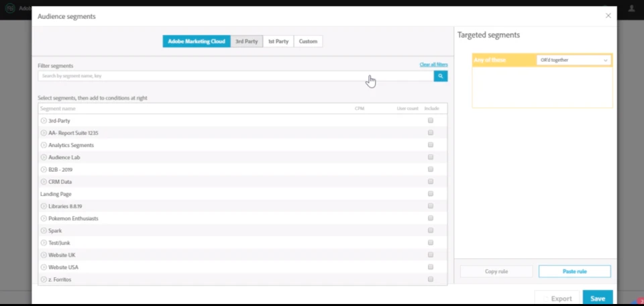This screenshot has height=306, width=644.
Task: Open the OR'd together dropdown
Action: tap(574, 60)
